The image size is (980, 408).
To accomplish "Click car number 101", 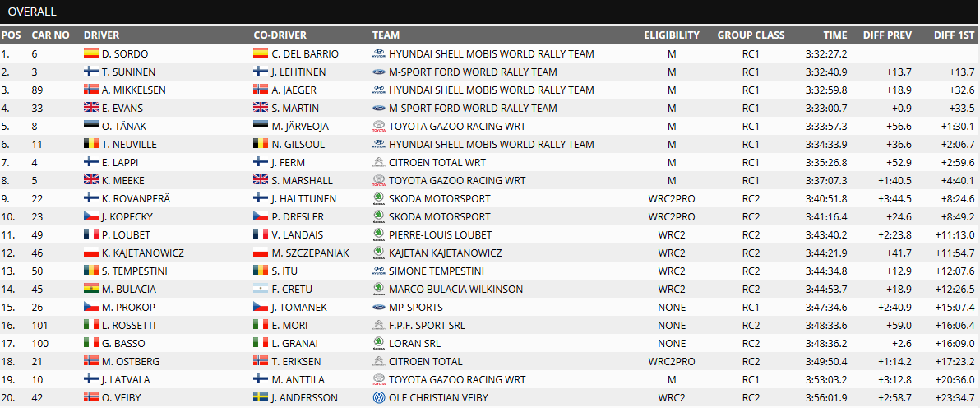I will [39, 326].
